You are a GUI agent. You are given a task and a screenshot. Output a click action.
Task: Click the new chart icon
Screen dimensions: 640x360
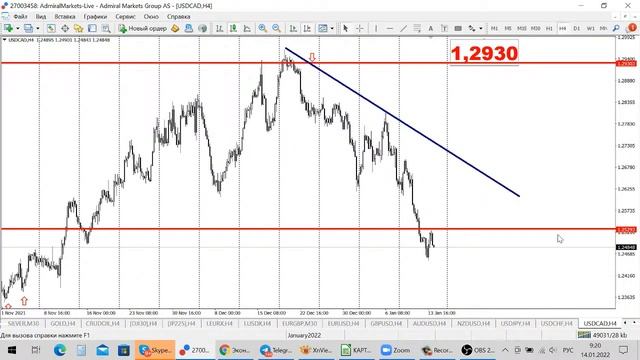tap(8, 28)
